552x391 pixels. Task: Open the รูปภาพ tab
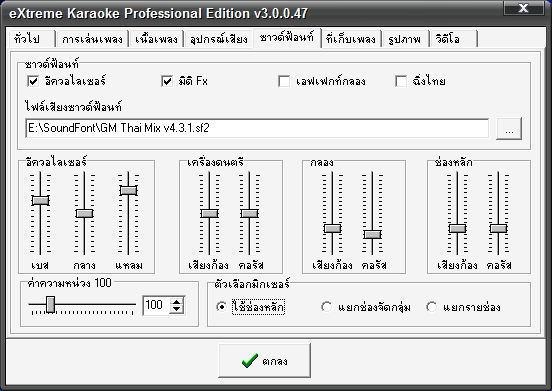405,39
